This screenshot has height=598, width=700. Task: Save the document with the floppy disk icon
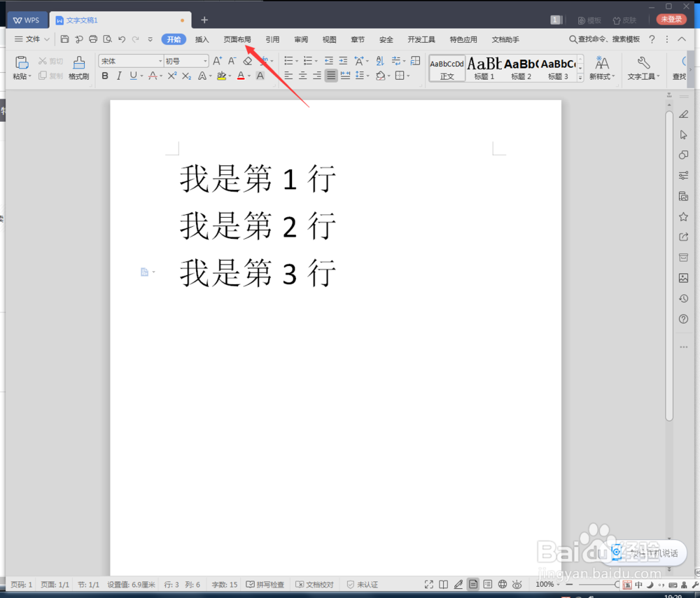(x=64, y=39)
